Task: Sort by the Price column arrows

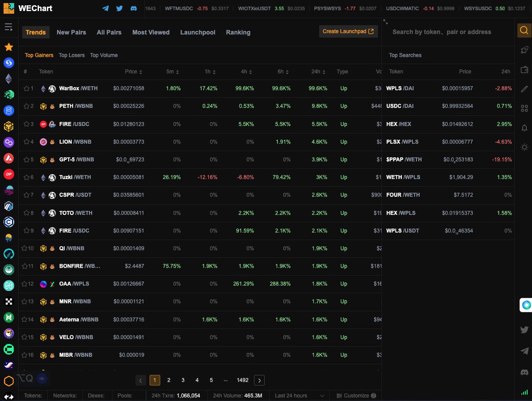Action: [x=141, y=72]
